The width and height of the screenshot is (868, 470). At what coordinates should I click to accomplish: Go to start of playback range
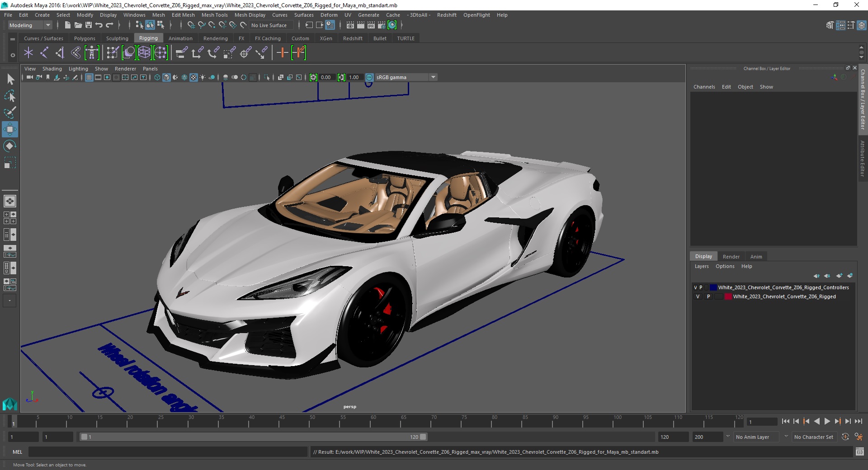785,421
